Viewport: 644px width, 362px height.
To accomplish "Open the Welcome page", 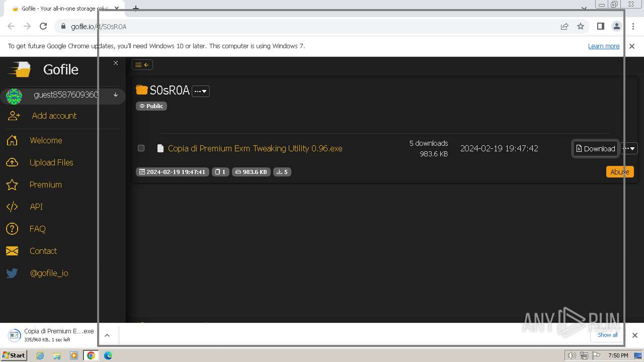I will click(x=46, y=140).
